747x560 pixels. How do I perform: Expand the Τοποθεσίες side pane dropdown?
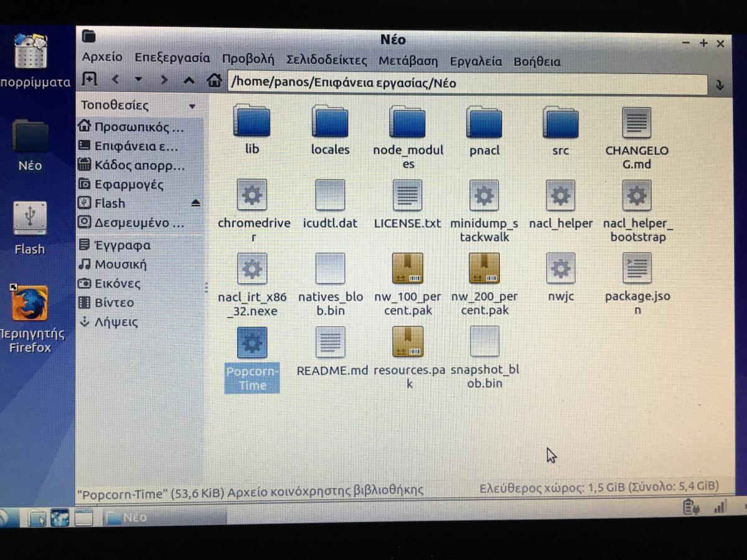pyautogui.click(x=192, y=106)
